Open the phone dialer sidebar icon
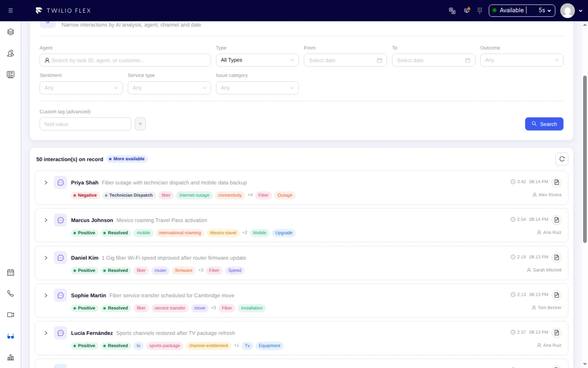Viewport: 588px width, 368px height. [11, 293]
